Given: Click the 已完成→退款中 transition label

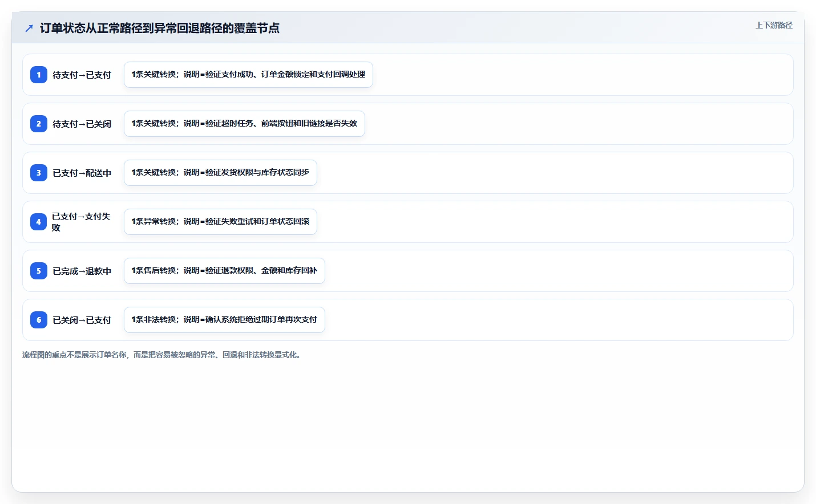Looking at the screenshot, I should (x=82, y=271).
